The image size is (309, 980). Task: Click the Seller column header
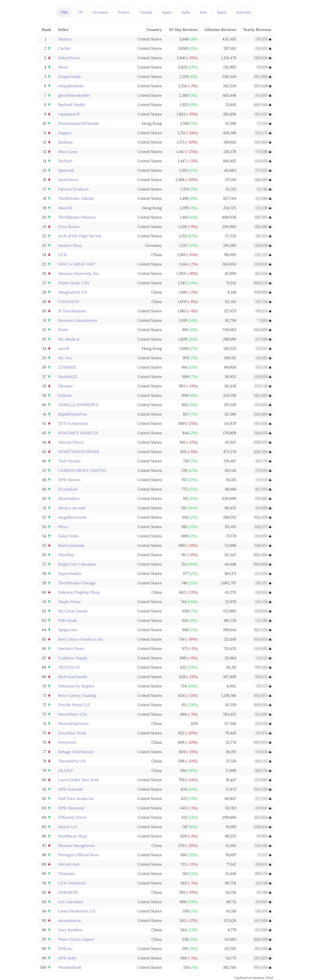click(x=63, y=30)
